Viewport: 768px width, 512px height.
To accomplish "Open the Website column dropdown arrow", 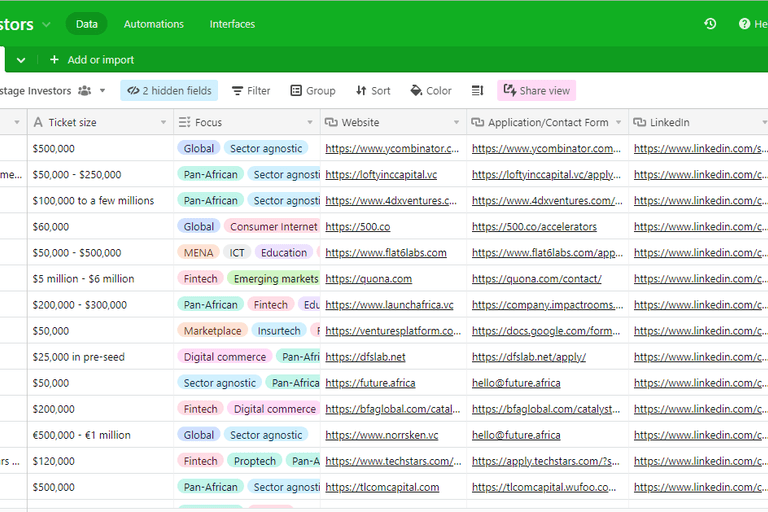I will click(x=456, y=123).
